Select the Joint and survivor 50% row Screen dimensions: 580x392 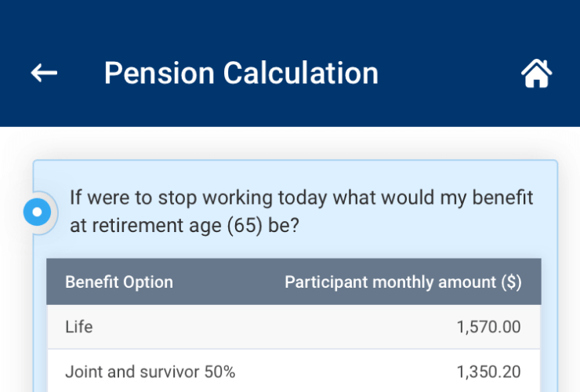click(x=294, y=371)
